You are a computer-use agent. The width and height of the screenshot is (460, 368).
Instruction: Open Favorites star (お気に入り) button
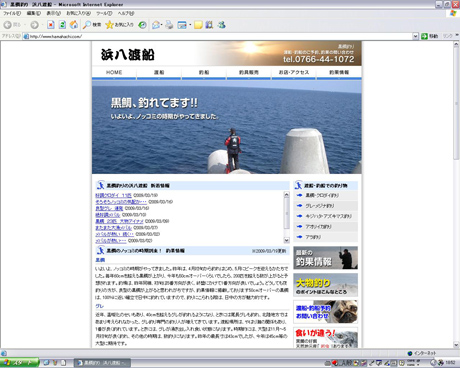click(x=119, y=25)
